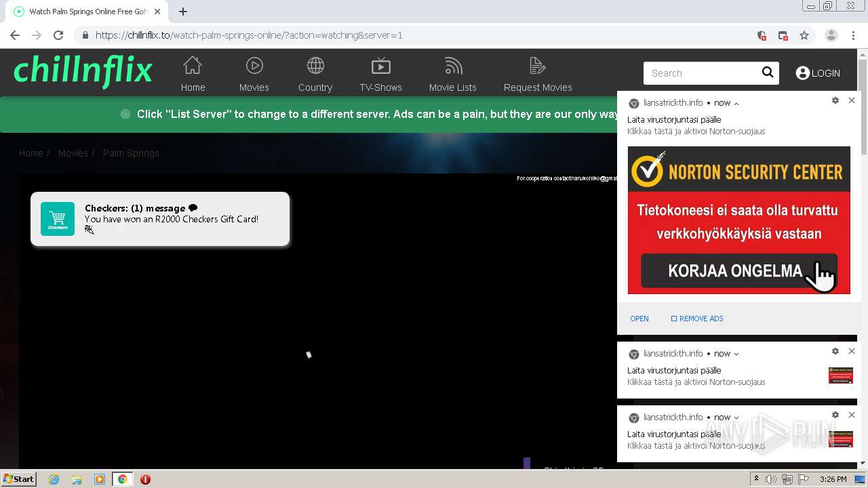
Task: Click the address bar URL
Action: [x=249, y=35]
